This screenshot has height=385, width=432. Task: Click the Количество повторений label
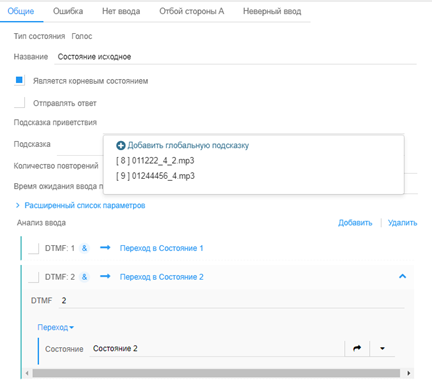click(56, 166)
